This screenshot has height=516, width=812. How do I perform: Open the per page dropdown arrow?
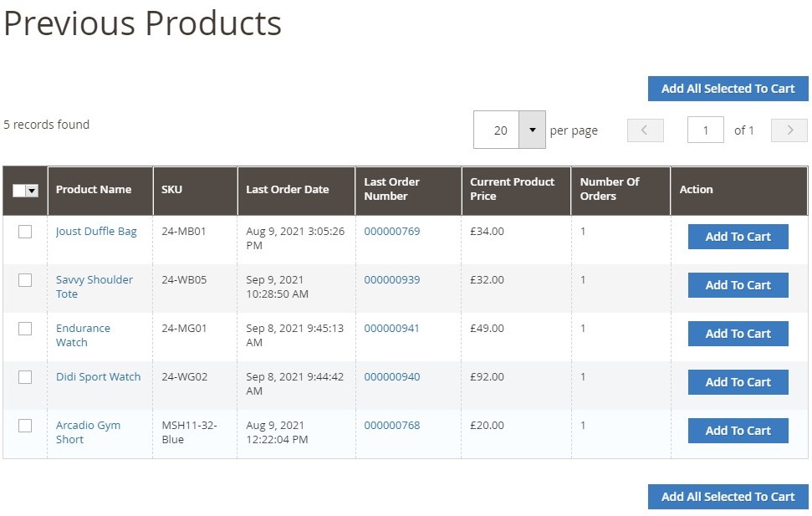tap(532, 130)
